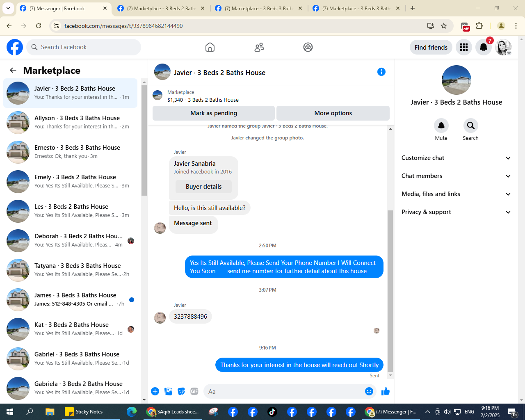Open the Friends icon in top navigation
The width and height of the screenshot is (525, 420).
[x=259, y=47]
